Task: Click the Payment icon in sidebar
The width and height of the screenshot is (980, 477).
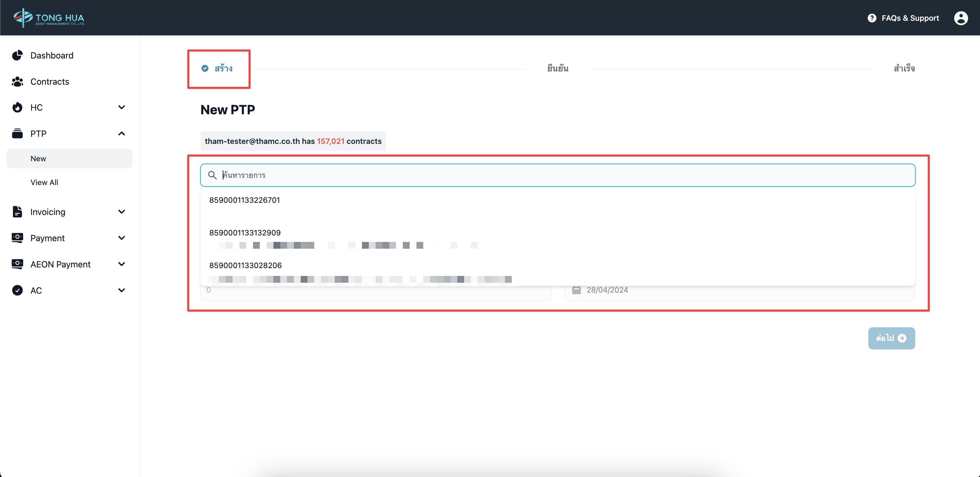Action: pyautogui.click(x=17, y=238)
